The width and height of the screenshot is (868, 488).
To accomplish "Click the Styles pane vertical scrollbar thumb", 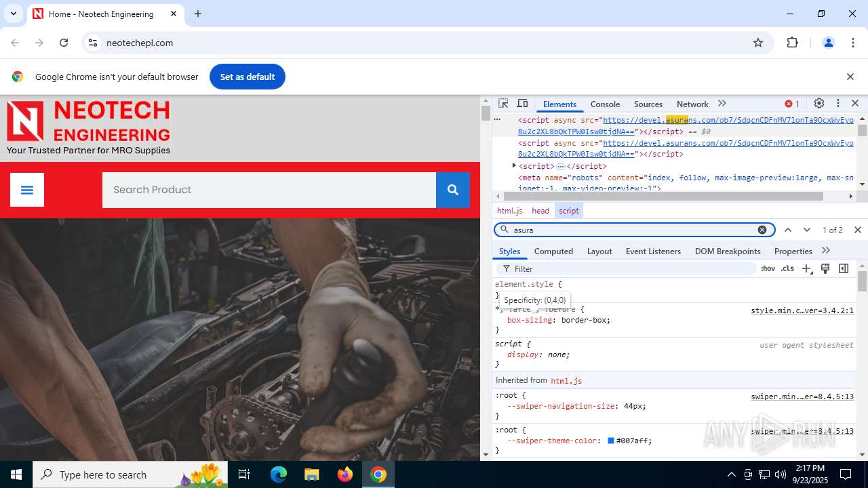I will (x=862, y=281).
